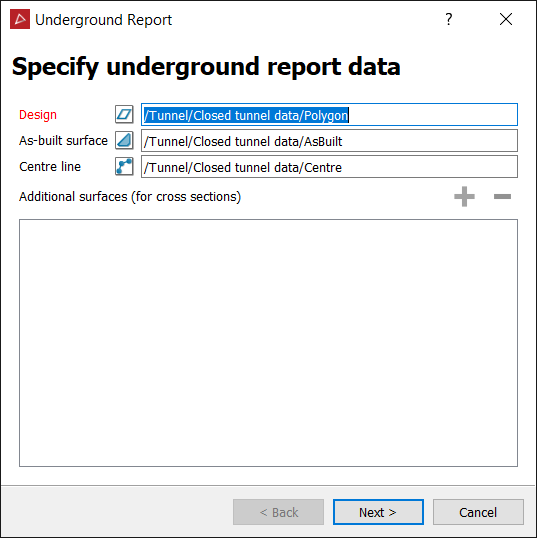
Task: Add an additional surface with plus icon
Action: (464, 197)
